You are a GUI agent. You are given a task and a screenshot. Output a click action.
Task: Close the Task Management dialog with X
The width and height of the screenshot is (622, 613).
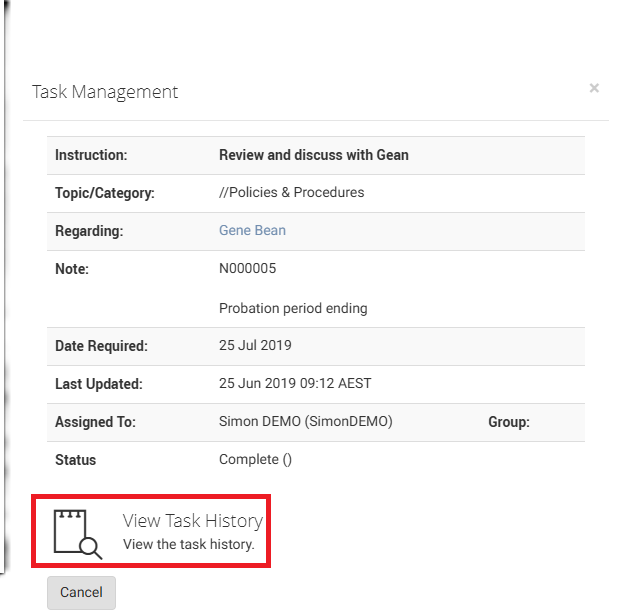tap(594, 89)
